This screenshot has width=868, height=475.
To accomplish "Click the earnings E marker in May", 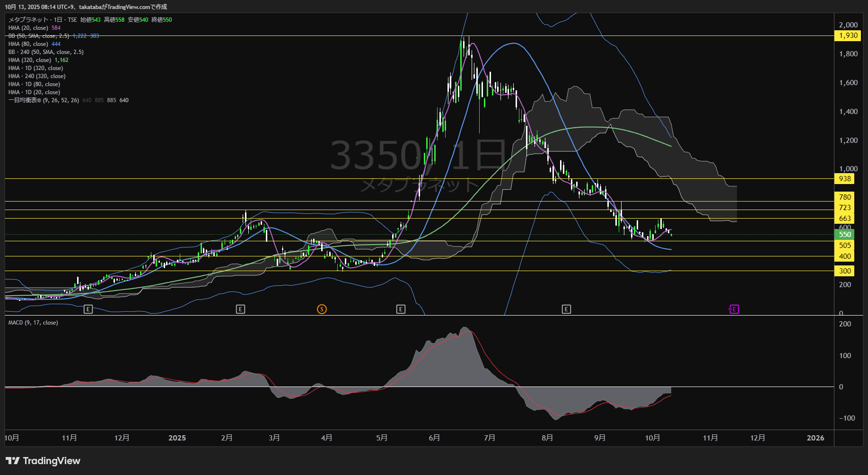I will click(401, 309).
